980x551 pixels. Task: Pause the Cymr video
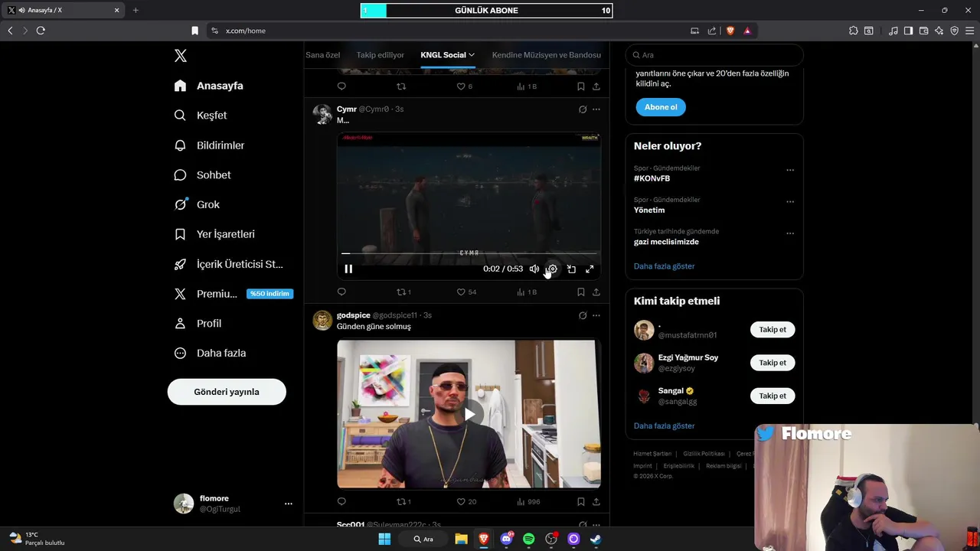click(348, 269)
